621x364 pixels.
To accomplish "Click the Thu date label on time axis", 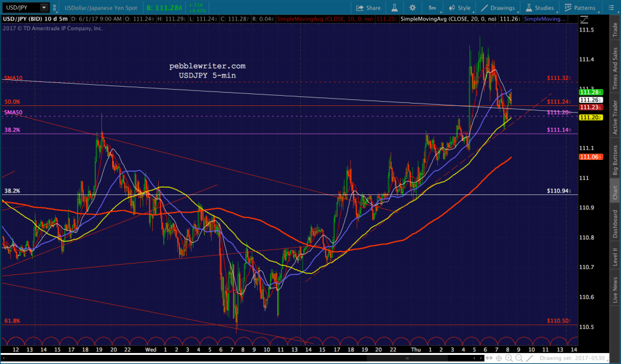I will point(416,349).
